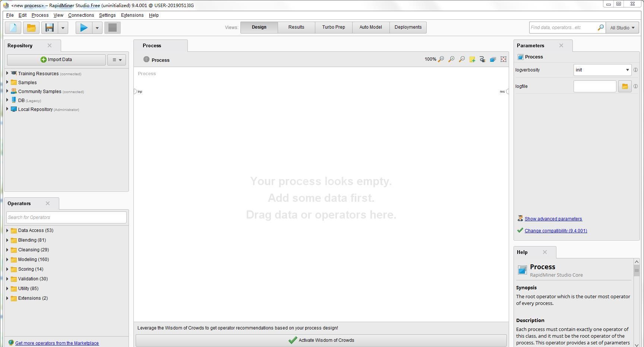Expand the Data Access operators folder

7,230
